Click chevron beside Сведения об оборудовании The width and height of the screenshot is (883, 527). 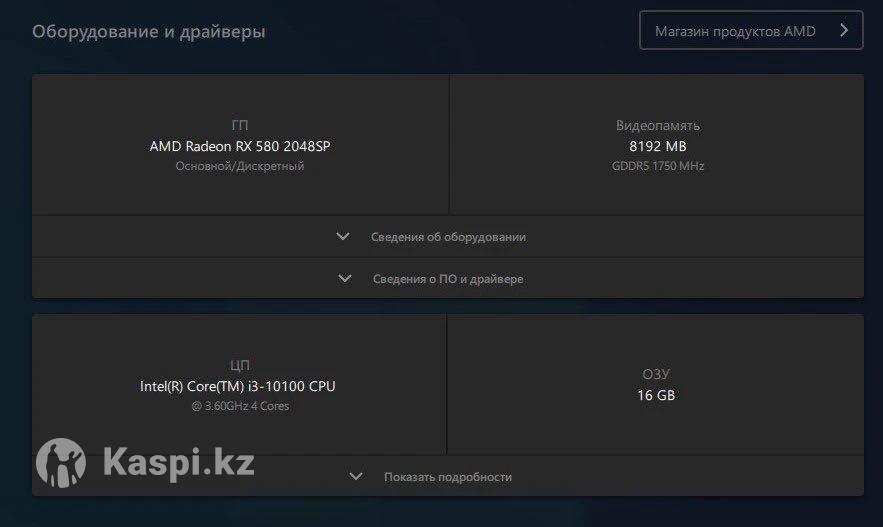click(343, 236)
